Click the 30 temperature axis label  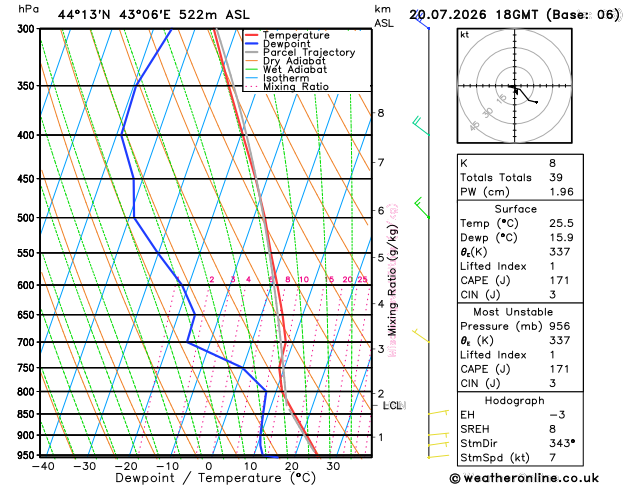coord(333,466)
